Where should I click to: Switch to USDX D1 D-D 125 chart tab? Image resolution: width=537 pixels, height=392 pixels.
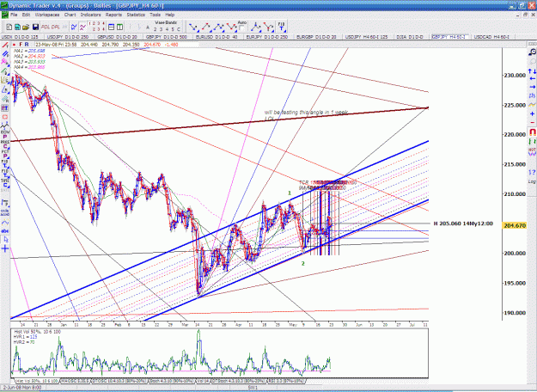pos(21,37)
